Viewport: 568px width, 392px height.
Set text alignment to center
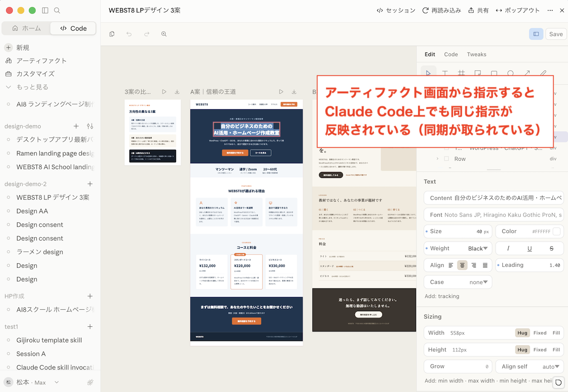462,265
